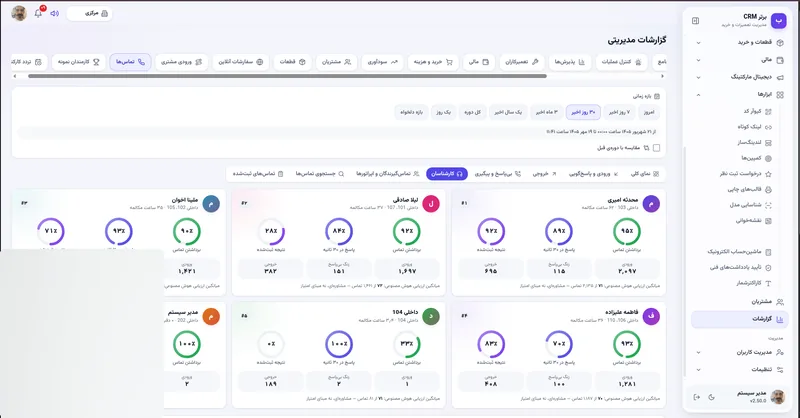Open لیلا صادقی expert card avatar

click(431, 204)
